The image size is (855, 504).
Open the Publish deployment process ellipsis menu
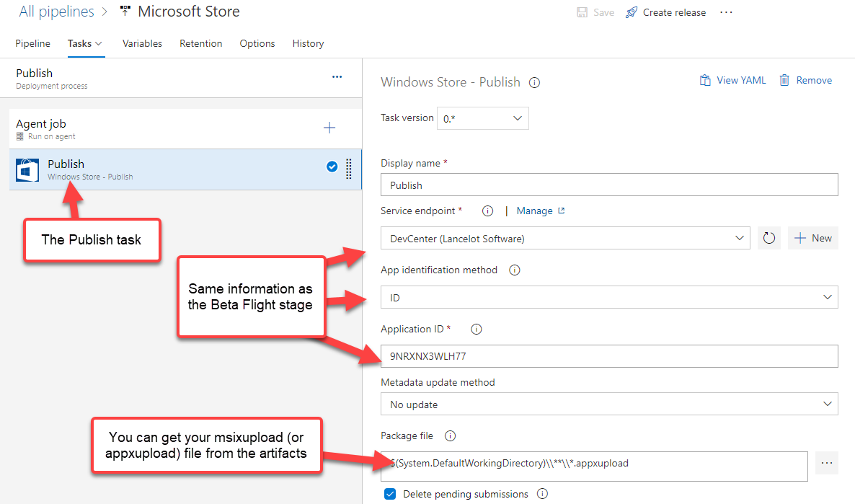pos(337,77)
